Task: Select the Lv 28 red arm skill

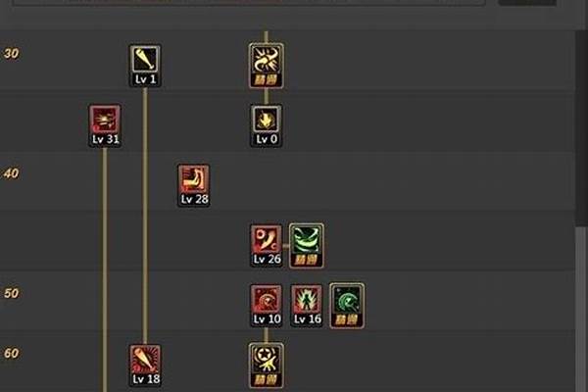Action: 193,185
